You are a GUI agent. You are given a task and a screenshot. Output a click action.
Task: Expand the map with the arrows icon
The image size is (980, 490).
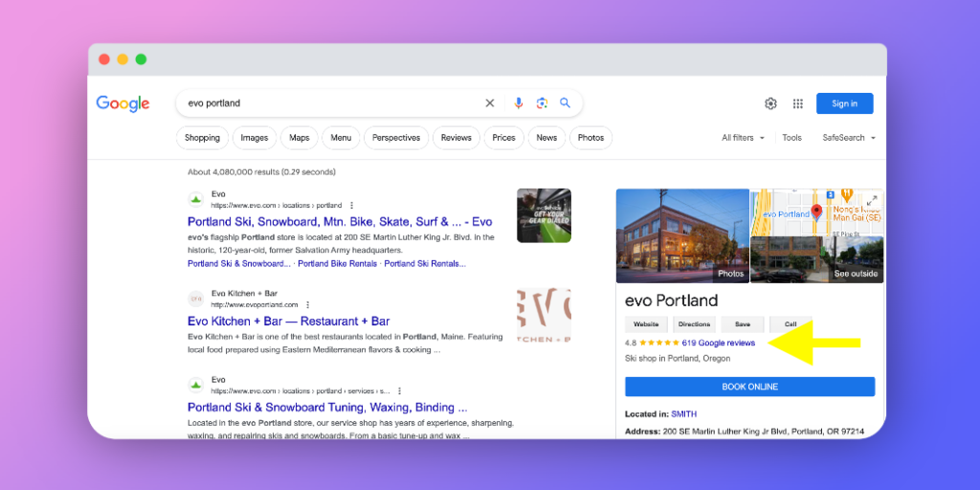tap(872, 201)
